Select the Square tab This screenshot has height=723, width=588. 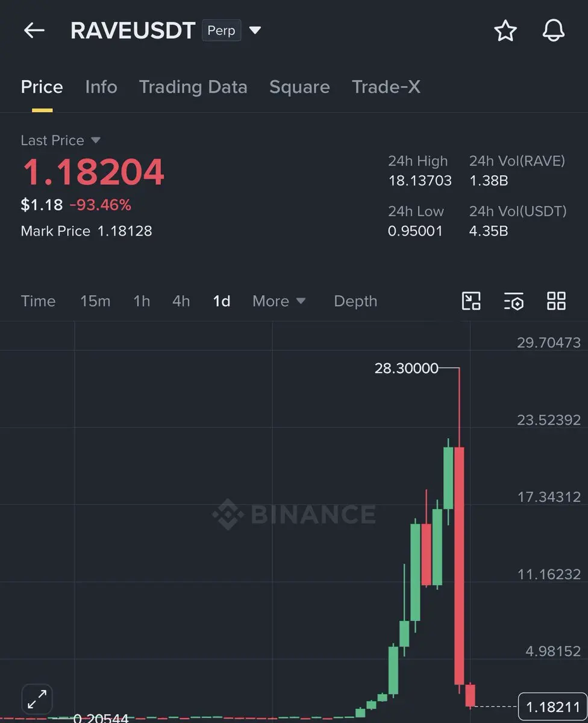pos(299,87)
